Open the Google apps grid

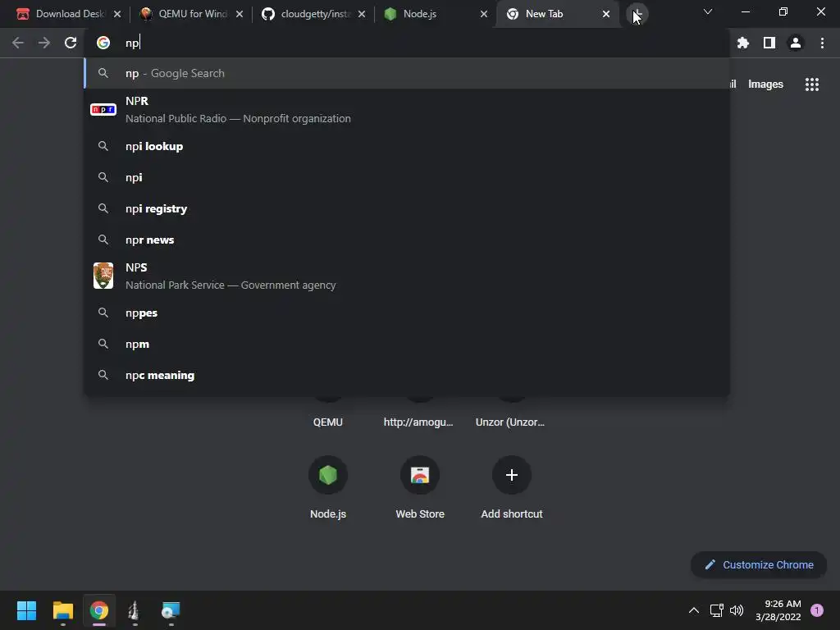811,84
